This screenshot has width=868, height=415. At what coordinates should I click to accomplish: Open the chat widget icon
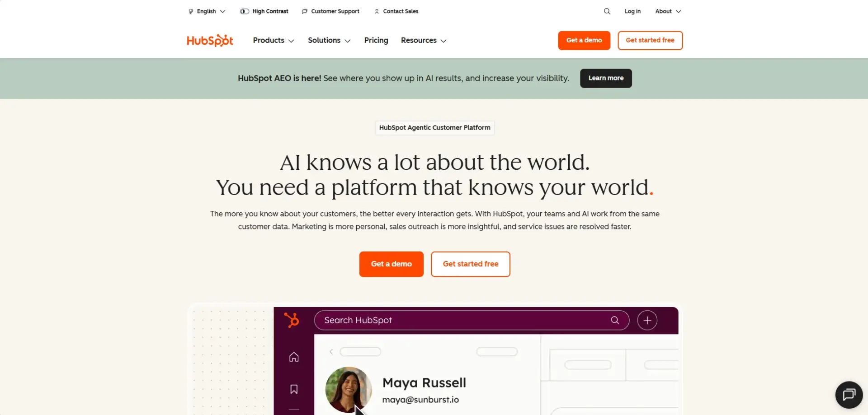pyautogui.click(x=849, y=395)
